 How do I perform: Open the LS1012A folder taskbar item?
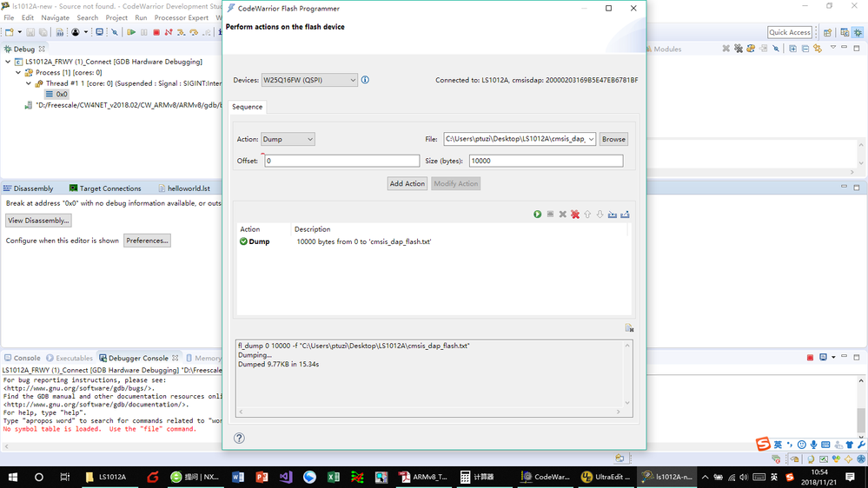pyautogui.click(x=106, y=477)
